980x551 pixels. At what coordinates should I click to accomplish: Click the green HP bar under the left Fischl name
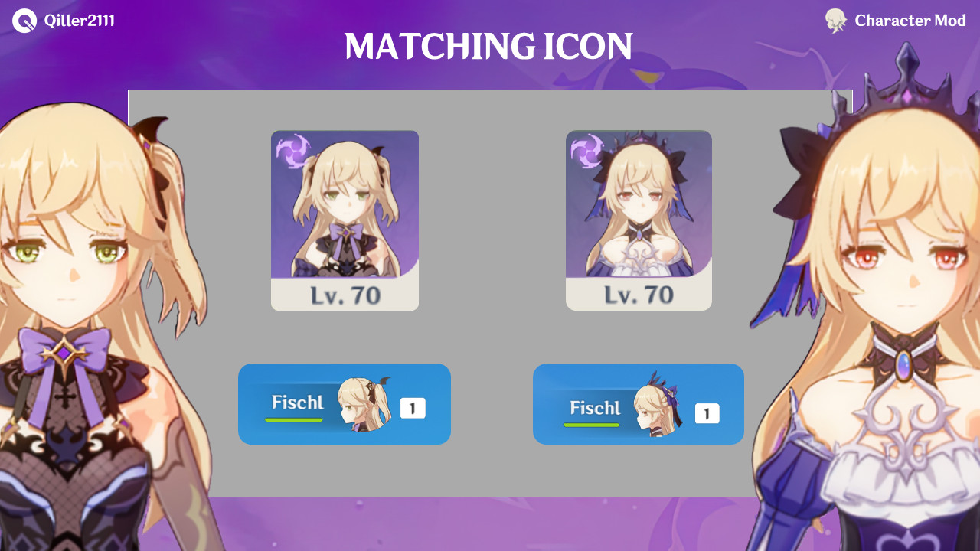click(294, 419)
